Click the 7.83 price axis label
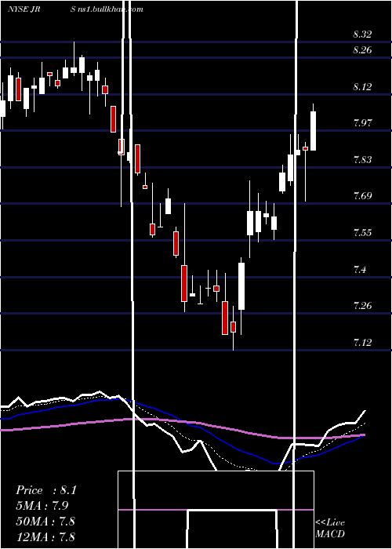 point(362,160)
